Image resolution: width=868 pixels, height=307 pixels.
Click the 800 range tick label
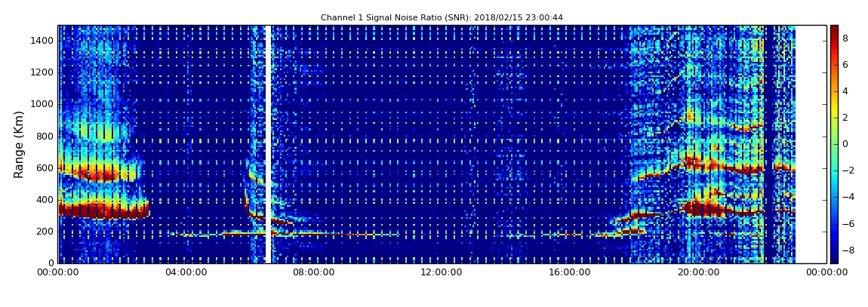click(45, 136)
